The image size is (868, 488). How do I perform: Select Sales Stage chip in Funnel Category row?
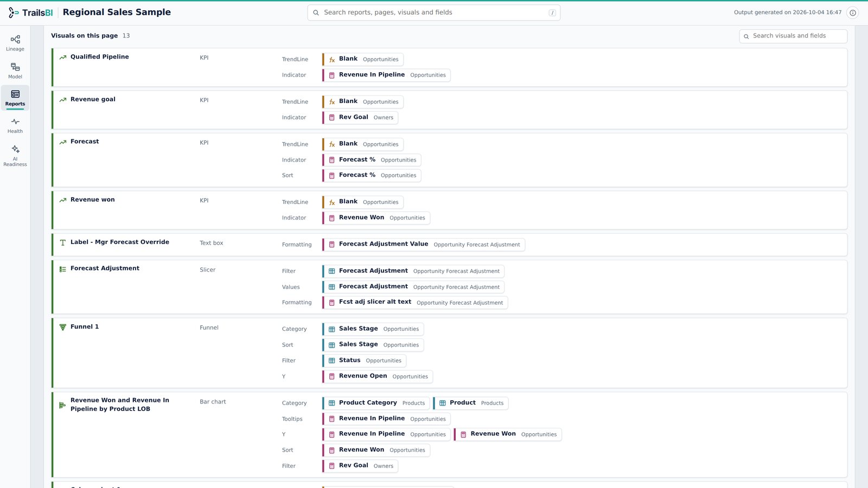pyautogui.click(x=374, y=329)
